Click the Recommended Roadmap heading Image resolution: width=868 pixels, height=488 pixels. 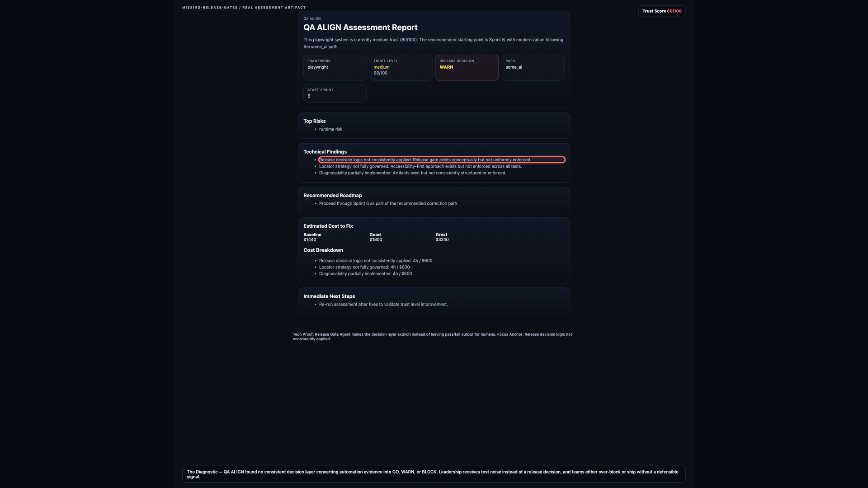(333, 196)
